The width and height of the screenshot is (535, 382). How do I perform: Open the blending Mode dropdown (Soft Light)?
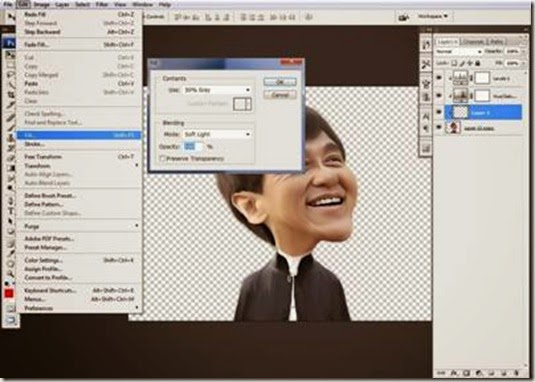point(217,134)
